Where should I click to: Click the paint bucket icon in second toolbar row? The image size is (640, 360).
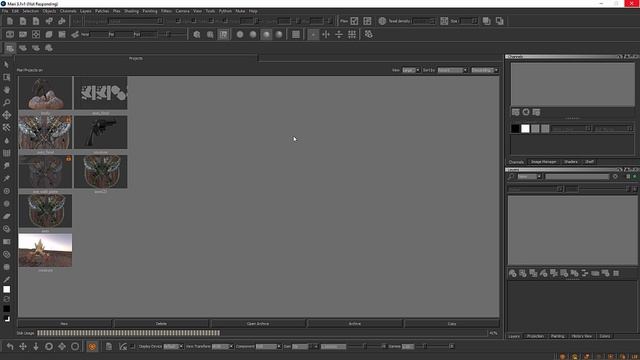(x=75, y=34)
